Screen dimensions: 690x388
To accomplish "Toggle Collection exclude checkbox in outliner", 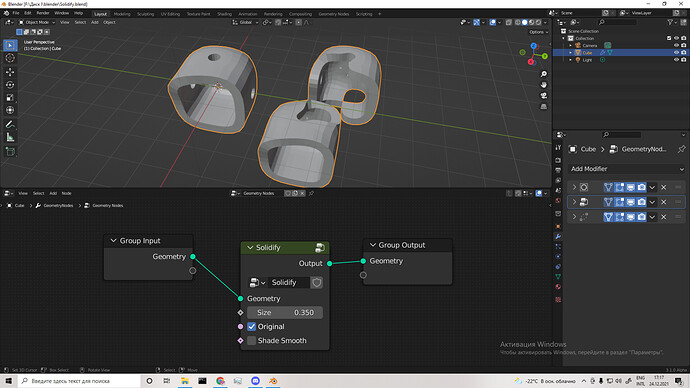I will click(x=669, y=38).
